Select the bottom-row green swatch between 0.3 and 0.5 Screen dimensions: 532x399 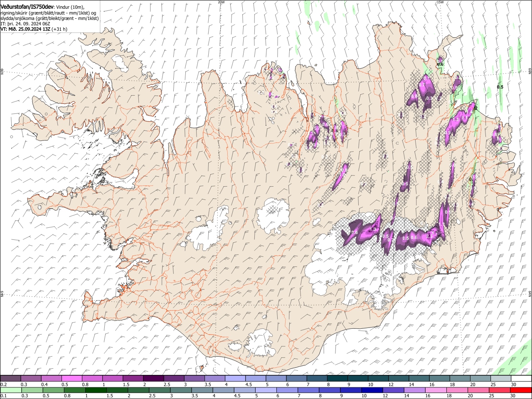click(32, 390)
